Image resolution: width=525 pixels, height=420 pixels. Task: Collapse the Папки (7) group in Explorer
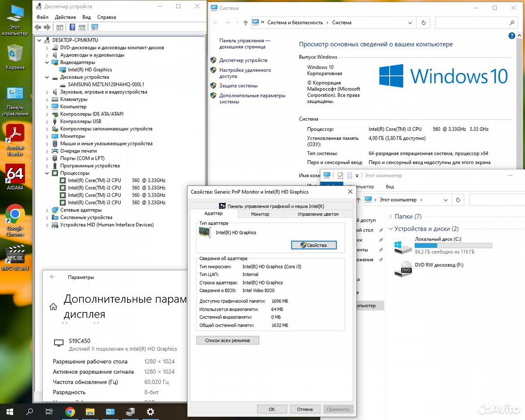390,217
